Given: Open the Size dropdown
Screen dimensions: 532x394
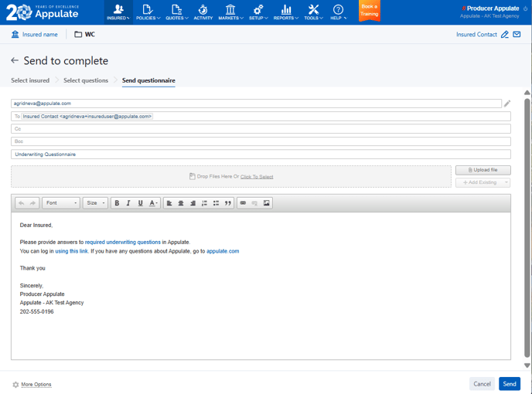Looking at the screenshot, I should [x=95, y=203].
